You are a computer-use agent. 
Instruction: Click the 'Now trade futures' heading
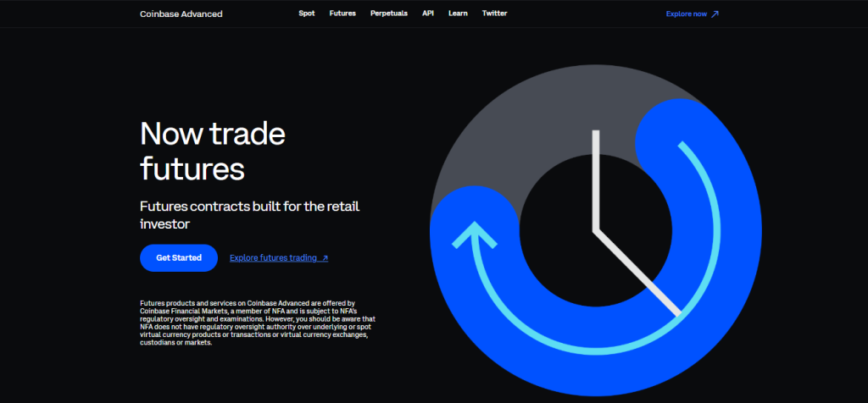point(213,151)
